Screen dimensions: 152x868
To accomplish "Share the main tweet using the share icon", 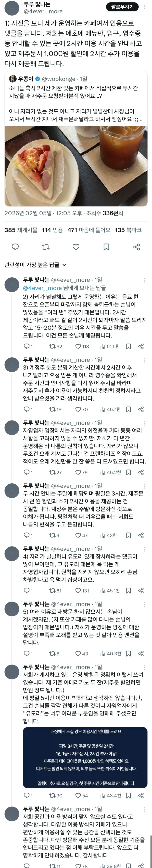I will (x=137, y=247).
